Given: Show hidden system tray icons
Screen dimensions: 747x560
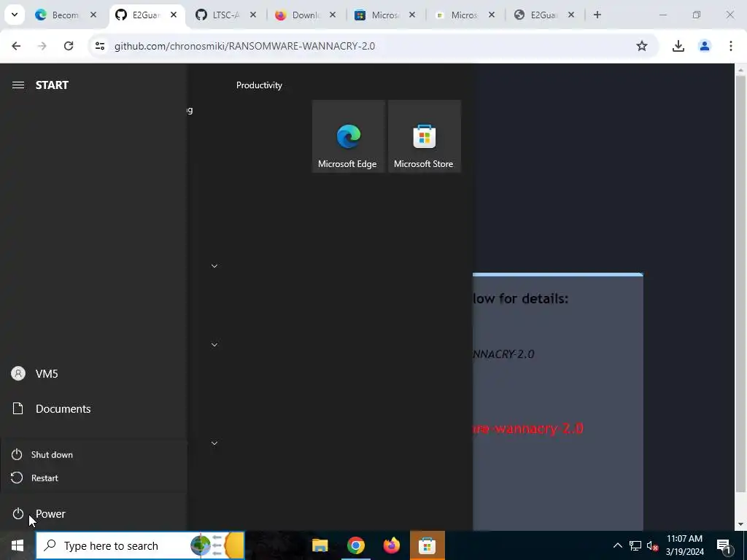Looking at the screenshot, I should [617, 545].
